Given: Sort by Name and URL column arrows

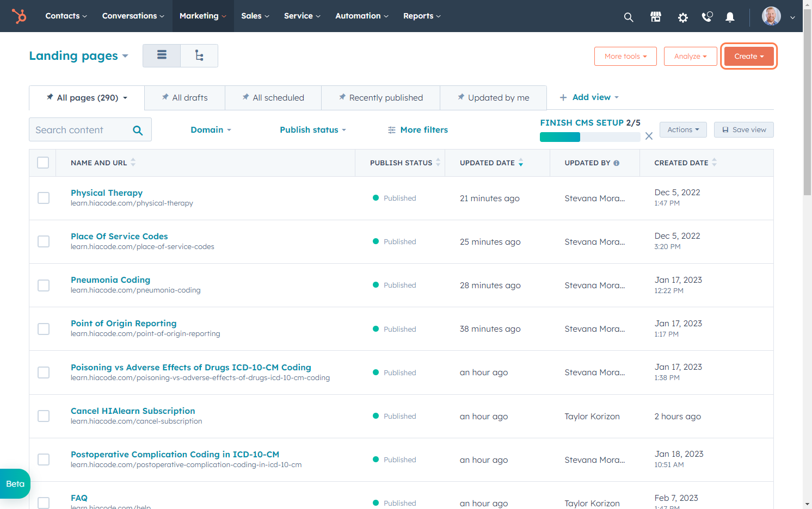Looking at the screenshot, I should click(x=133, y=163).
